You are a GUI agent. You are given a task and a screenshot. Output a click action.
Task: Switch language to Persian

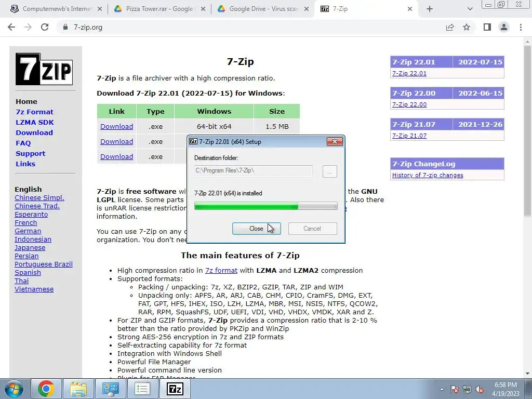tap(26, 256)
